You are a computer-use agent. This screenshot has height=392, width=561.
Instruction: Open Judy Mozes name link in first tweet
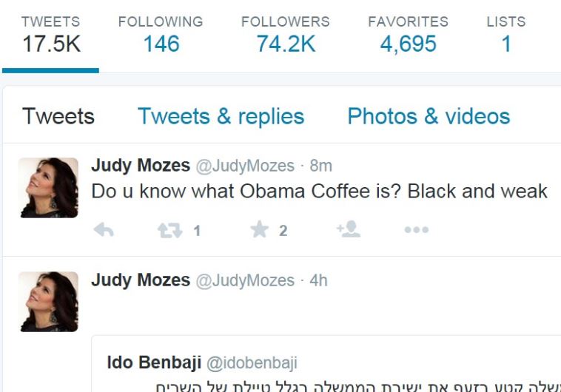140,166
